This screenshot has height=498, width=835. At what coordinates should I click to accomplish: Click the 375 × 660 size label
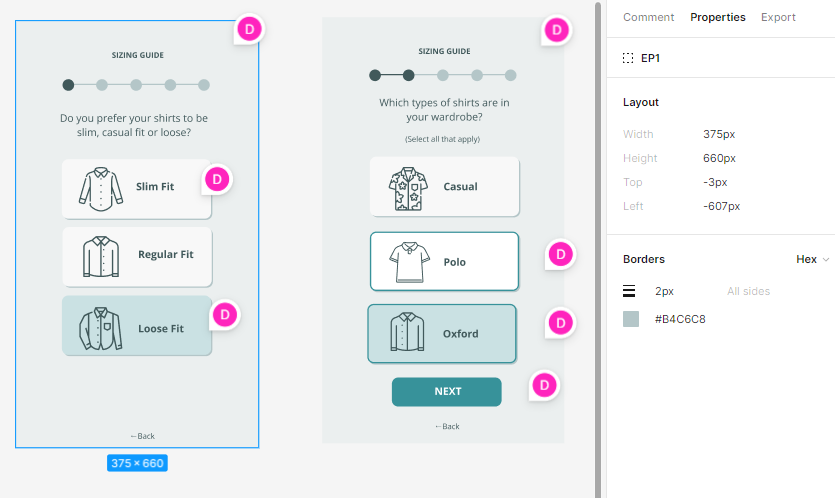(x=137, y=463)
